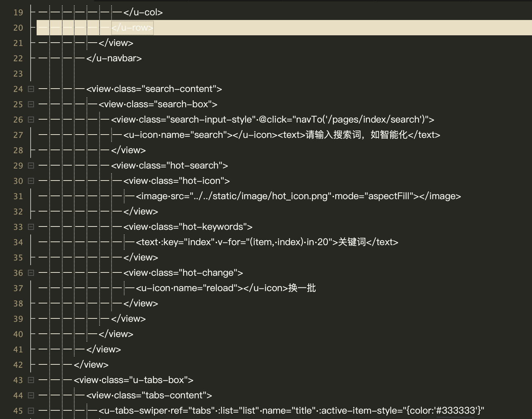Viewport: 532px width, 419px height.
Task: Collapse the u-tabs-box view on line 43
Action: [x=31, y=380]
